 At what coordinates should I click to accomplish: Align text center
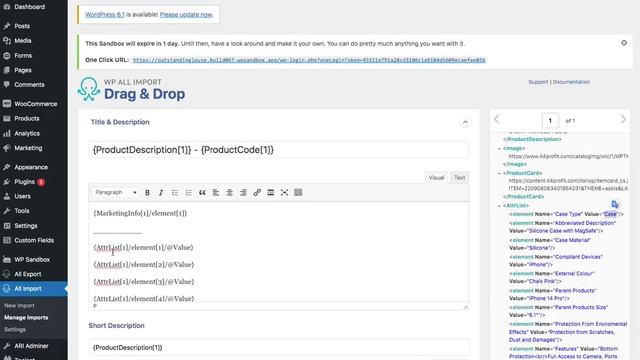click(x=230, y=193)
